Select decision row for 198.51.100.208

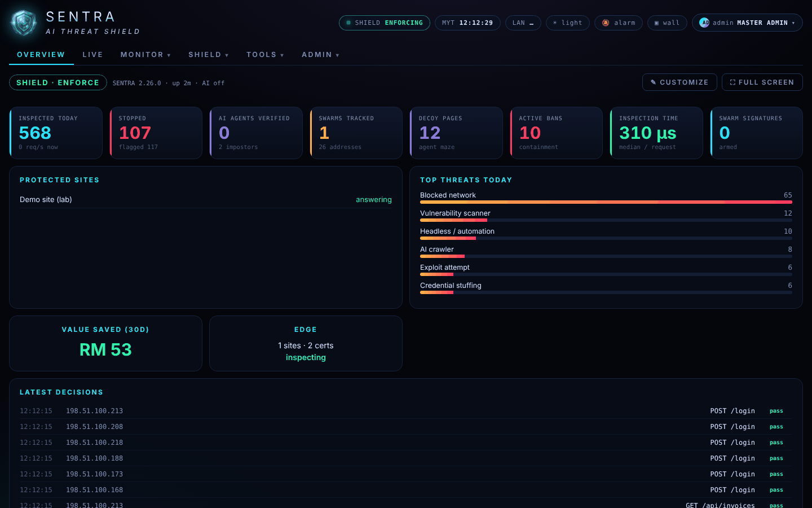(405, 427)
